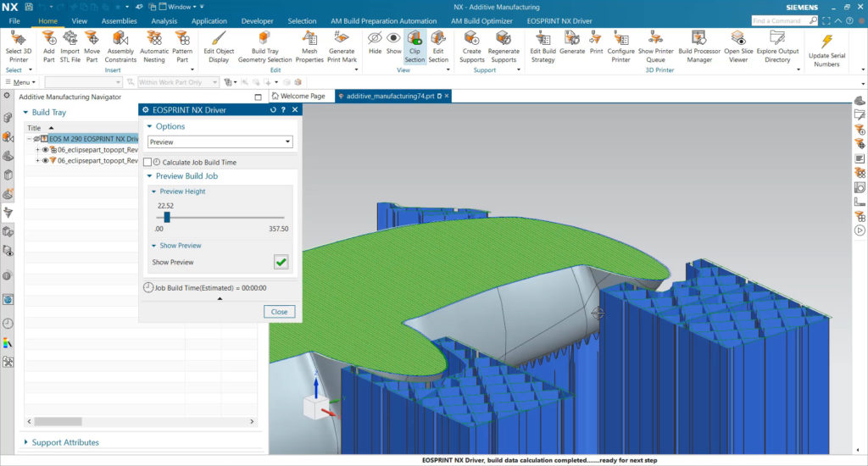Image resolution: width=868 pixels, height=466 pixels.
Task: Click Create Supports
Action: click(471, 47)
